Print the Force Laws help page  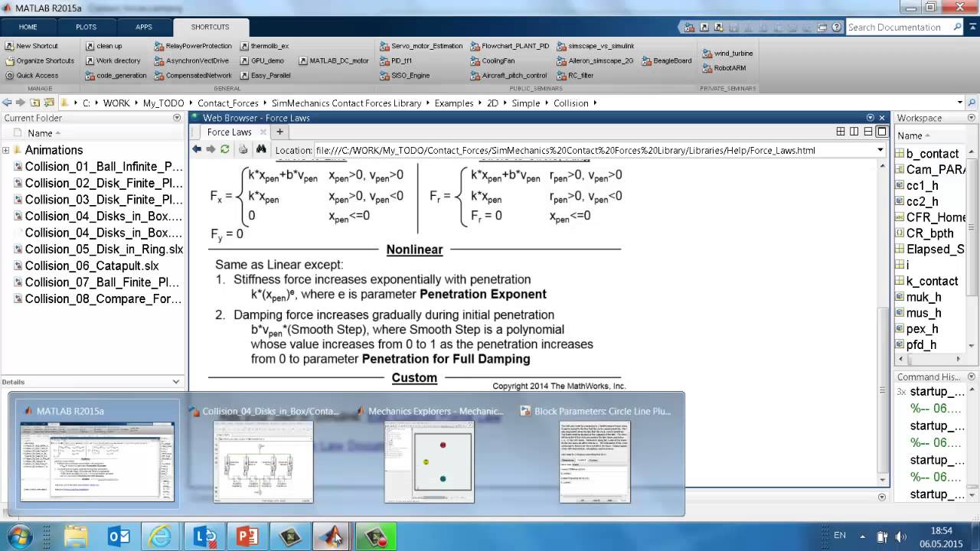243,149
